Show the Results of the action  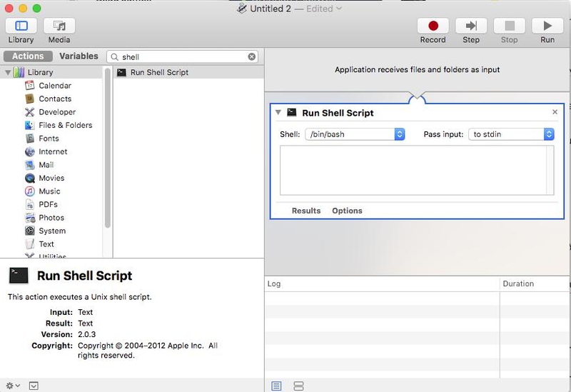point(306,211)
